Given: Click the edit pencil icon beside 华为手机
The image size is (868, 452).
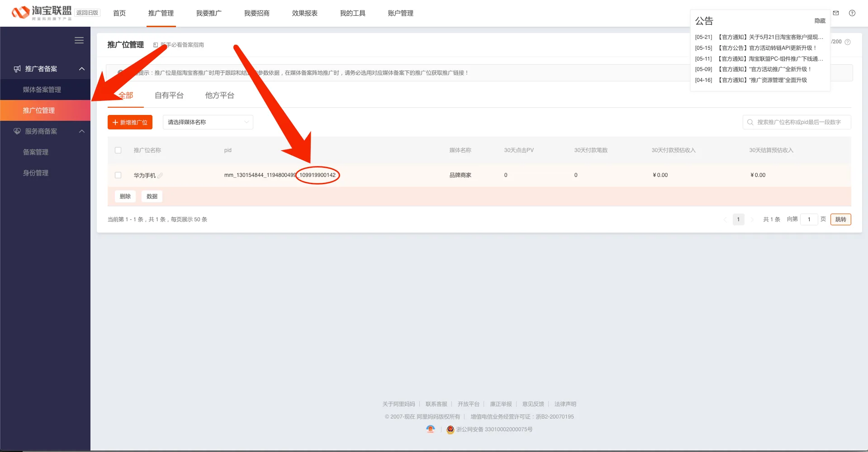Looking at the screenshot, I should tap(160, 176).
